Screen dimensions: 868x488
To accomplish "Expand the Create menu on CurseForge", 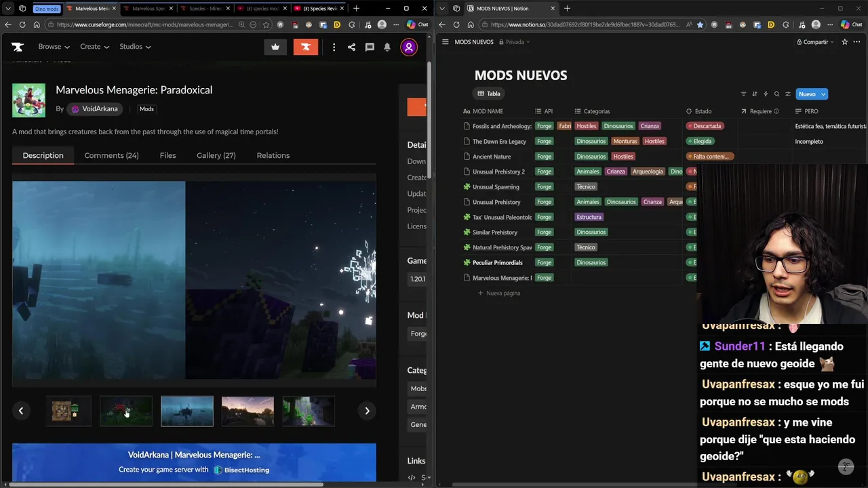I will click(x=94, y=47).
